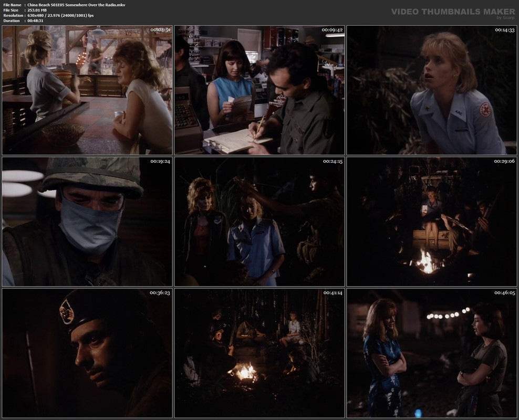Click the file size value 253.01 MB
The height and width of the screenshot is (420, 519).
click(37, 10)
